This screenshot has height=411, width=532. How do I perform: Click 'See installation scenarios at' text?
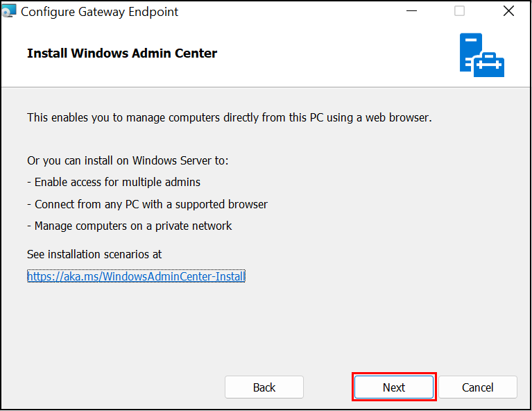click(x=94, y=254)
